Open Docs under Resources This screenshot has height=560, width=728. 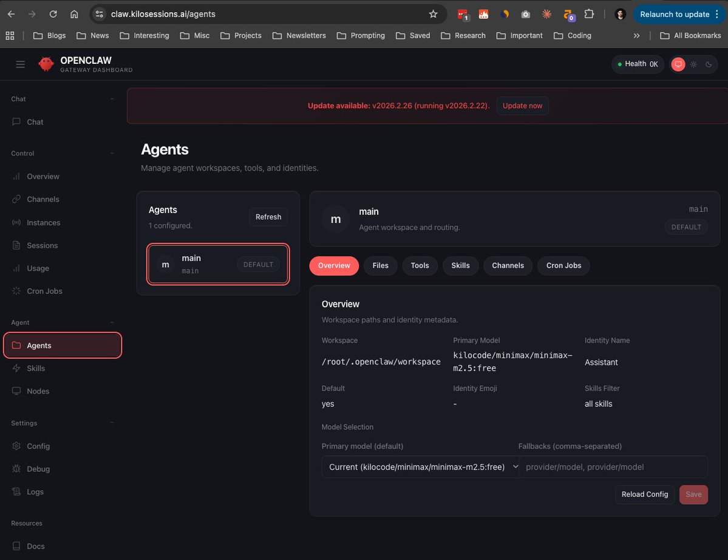tap(35, 546)
